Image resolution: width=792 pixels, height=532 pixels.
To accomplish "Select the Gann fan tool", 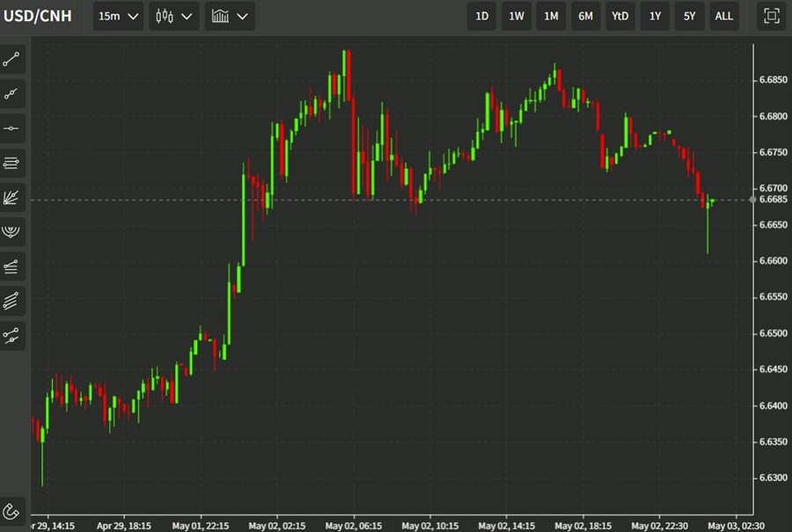I will 11,197.
